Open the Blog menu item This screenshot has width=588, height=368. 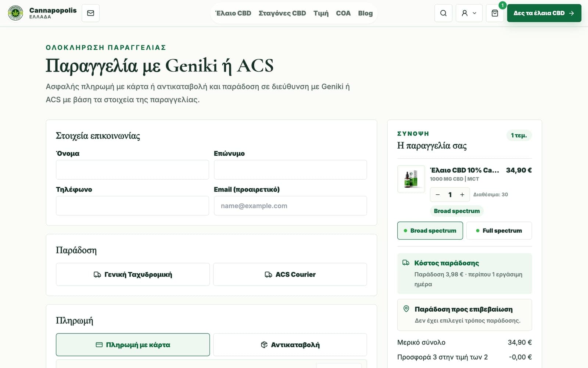click(x=365, y=13)
